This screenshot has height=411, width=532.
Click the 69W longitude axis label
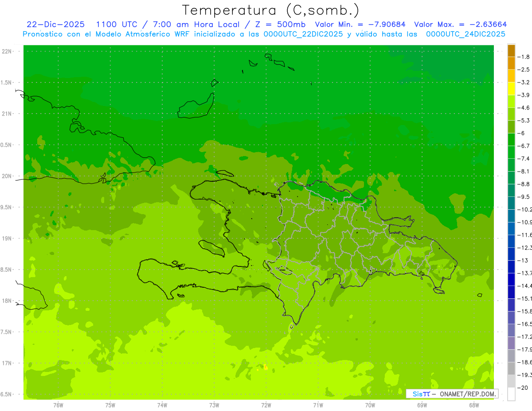click(x=422, y=405)
